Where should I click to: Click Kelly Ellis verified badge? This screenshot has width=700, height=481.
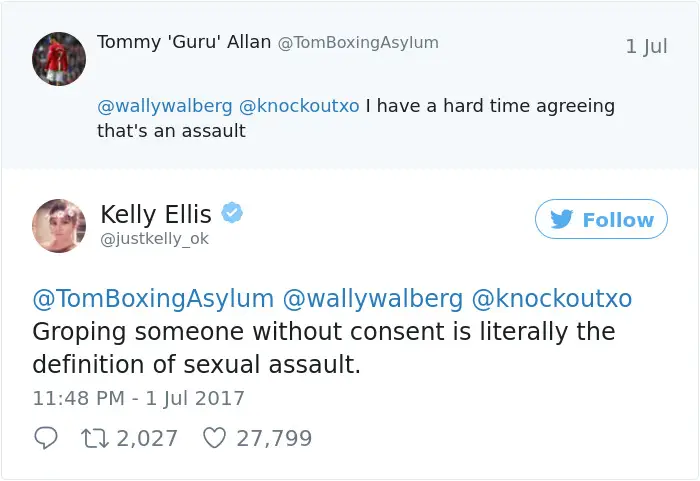232,213
